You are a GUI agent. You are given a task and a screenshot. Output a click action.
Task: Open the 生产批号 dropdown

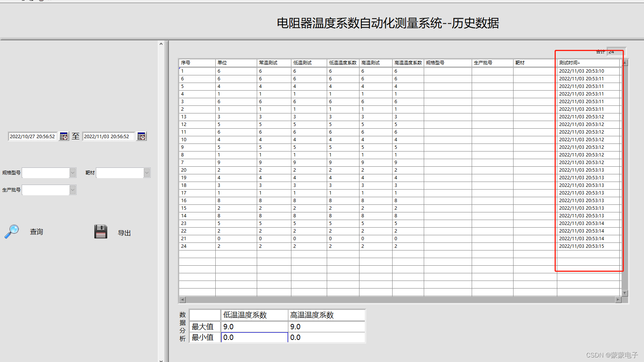[73, 190]
